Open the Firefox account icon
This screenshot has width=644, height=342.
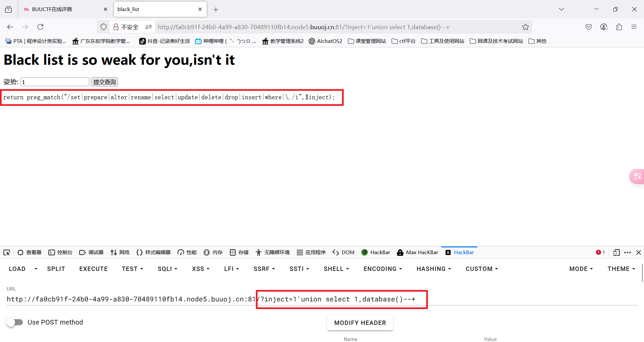click(x=604, y=27)
